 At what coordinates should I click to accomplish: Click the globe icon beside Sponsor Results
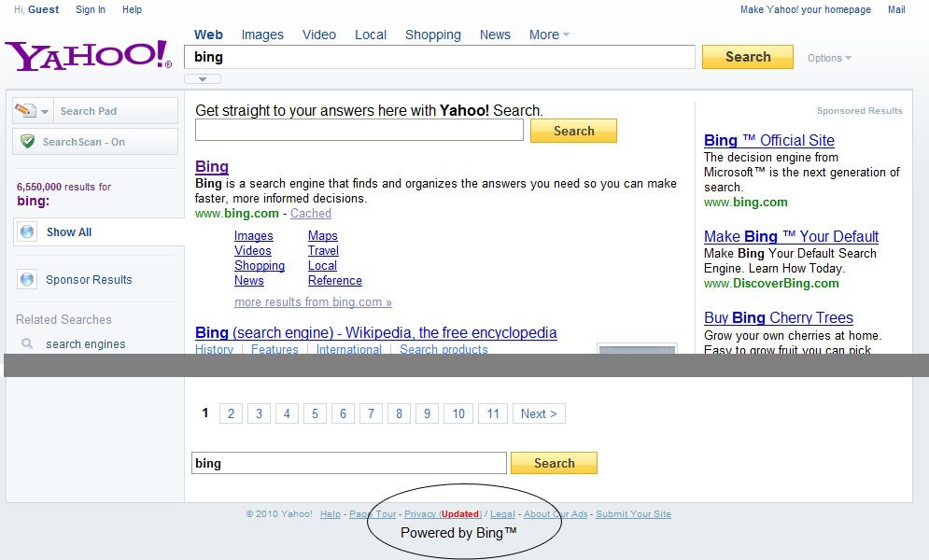pyautogui.click(x=27, y=279)
